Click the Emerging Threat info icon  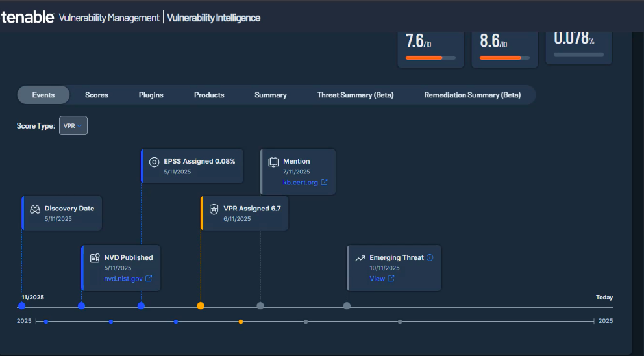pos(430,258)
